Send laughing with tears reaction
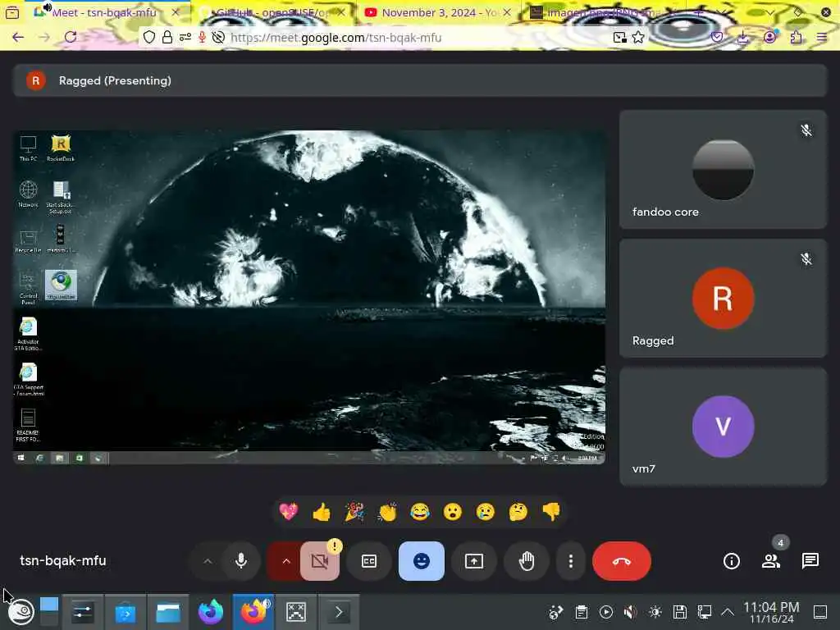 coord(420,512)
